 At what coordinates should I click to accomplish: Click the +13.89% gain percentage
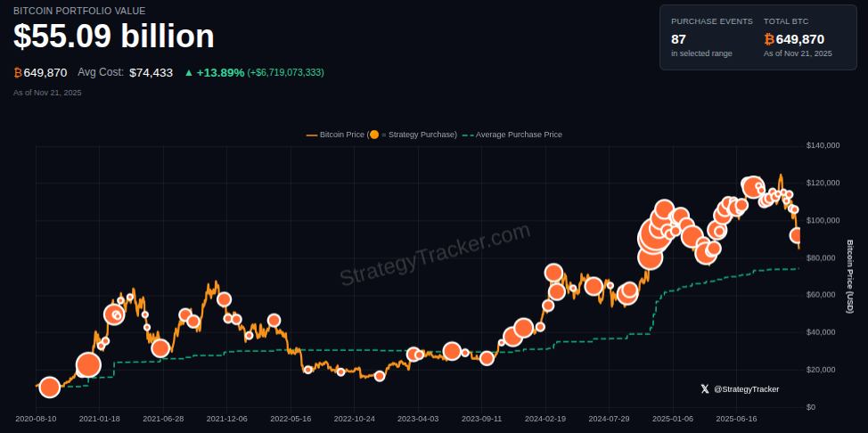pos(220,72)
